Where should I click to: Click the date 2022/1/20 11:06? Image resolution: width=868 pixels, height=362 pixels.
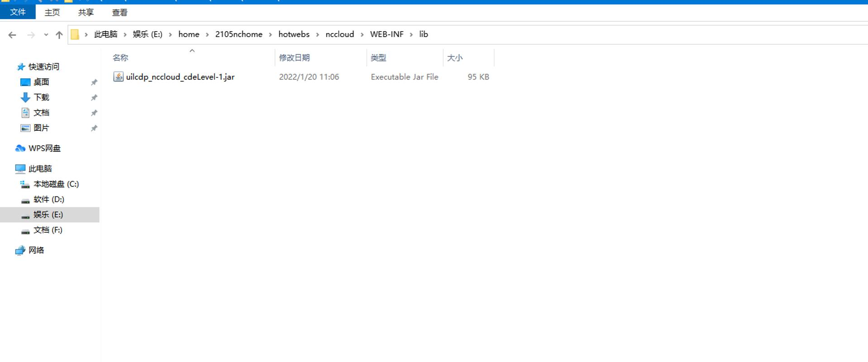pyautogui.click(x=309, y=77)
